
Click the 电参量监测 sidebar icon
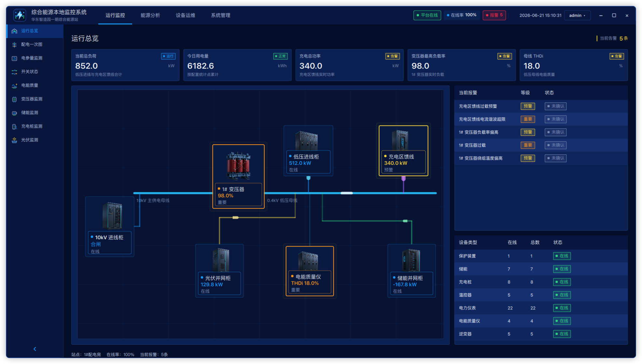(x=14, y=58)
